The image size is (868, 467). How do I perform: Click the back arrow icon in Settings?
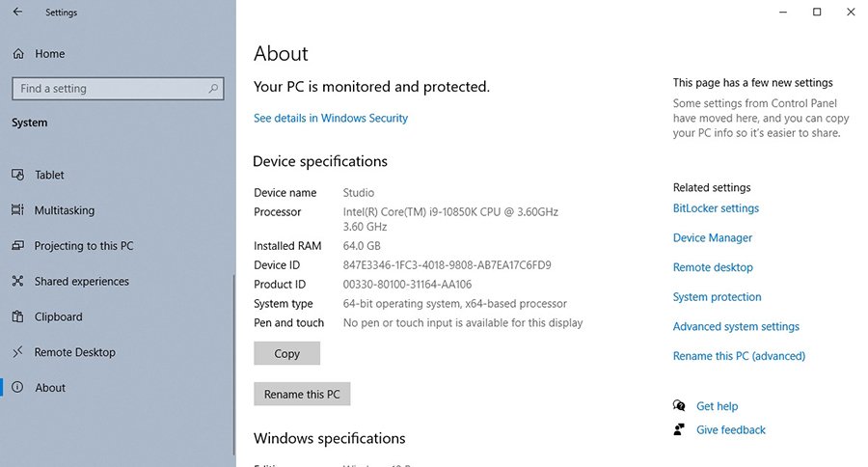pos(18,13)
